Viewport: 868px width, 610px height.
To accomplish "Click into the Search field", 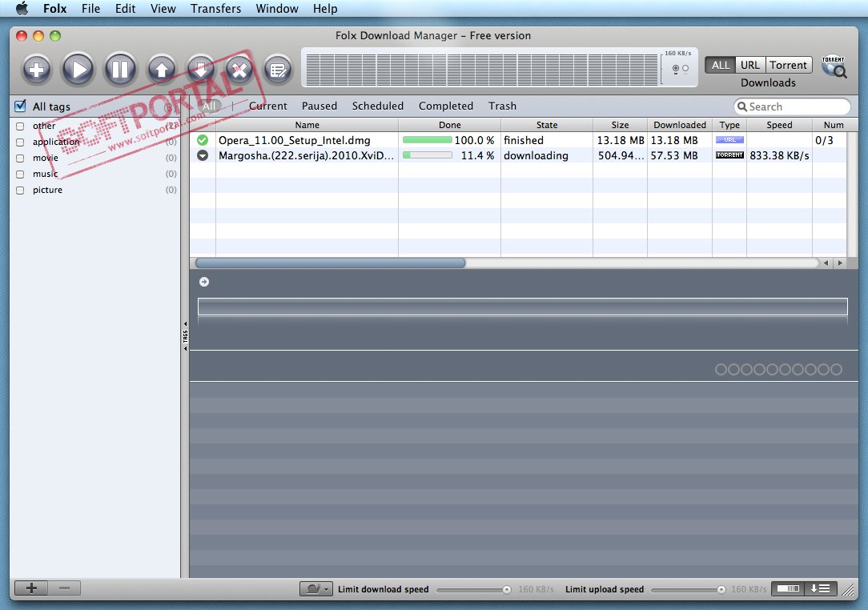I will pos(792,106).
